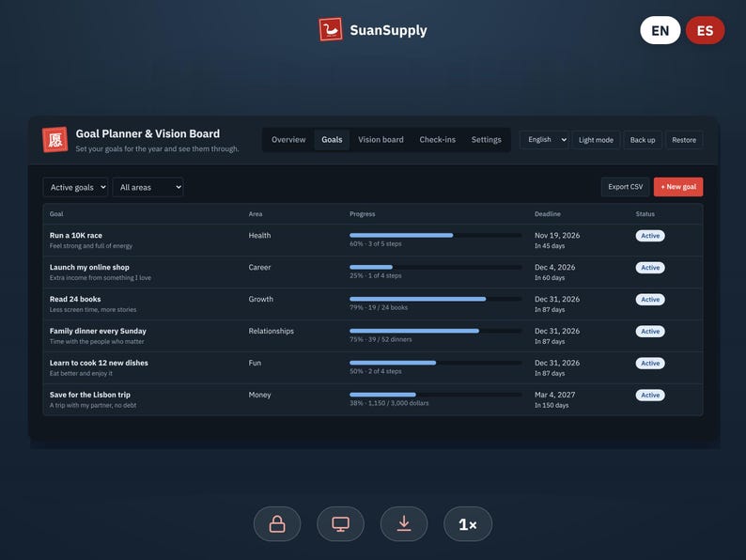Click the Read 24 books progress bar
Screen dimensions: 746x560
(x=435, y=299)
